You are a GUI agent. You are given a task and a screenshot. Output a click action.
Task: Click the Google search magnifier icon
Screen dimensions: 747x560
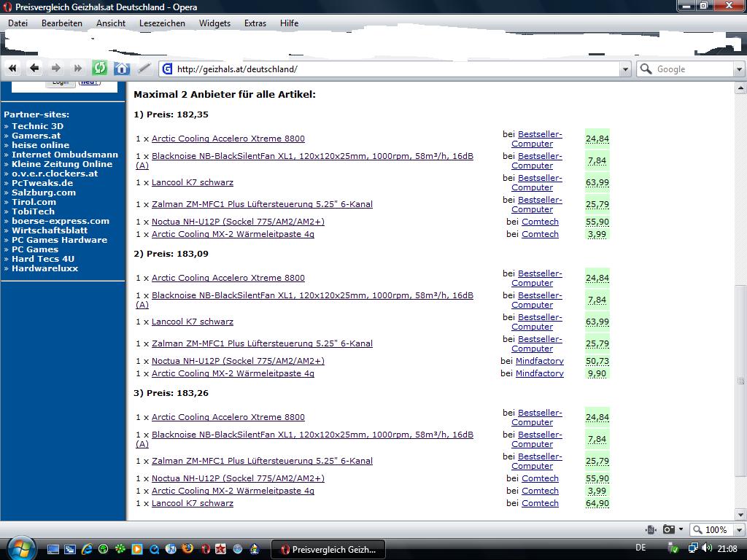click(646, 69)
